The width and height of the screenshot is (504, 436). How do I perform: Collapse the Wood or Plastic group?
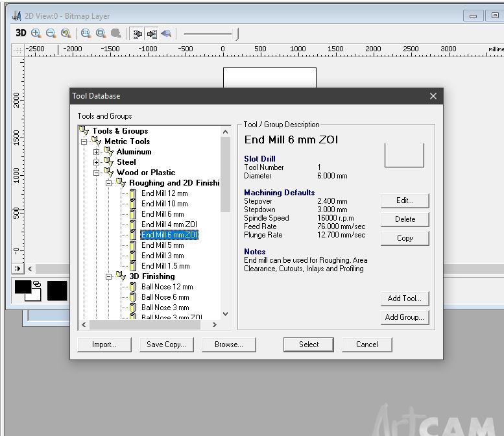96,173
